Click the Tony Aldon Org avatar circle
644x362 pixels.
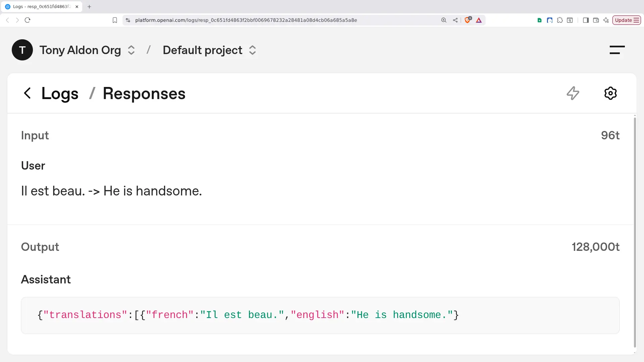click(22, 50)
